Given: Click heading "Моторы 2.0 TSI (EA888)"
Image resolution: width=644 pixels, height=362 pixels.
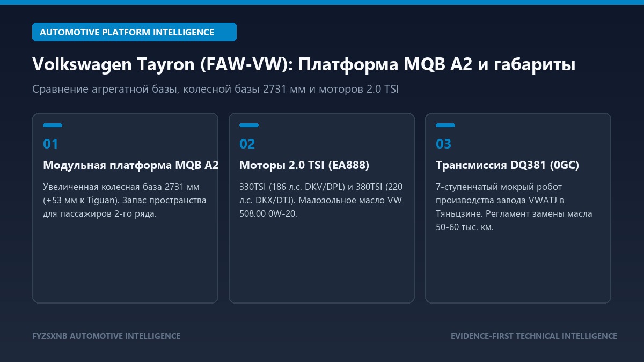Looking at the screenshot, I should click(304, 165).
